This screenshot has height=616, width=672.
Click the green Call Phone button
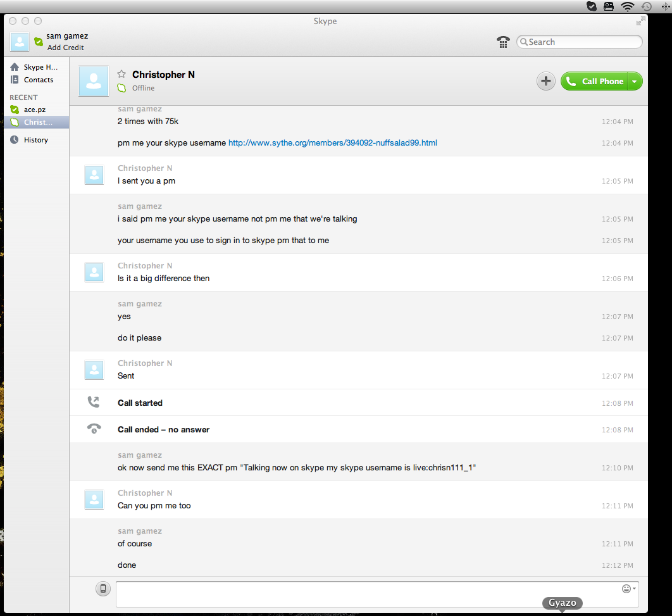(x=595, y=81)
